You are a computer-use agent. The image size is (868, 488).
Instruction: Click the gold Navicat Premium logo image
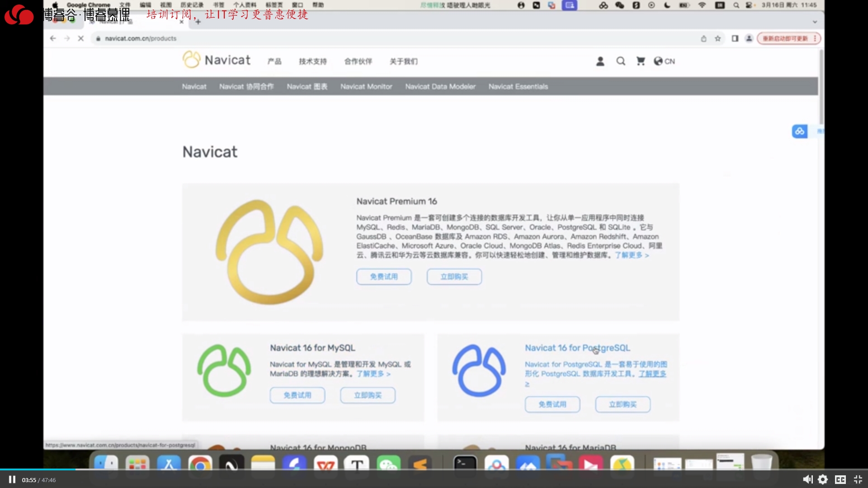pyautogui.click(x=269, y=252)
